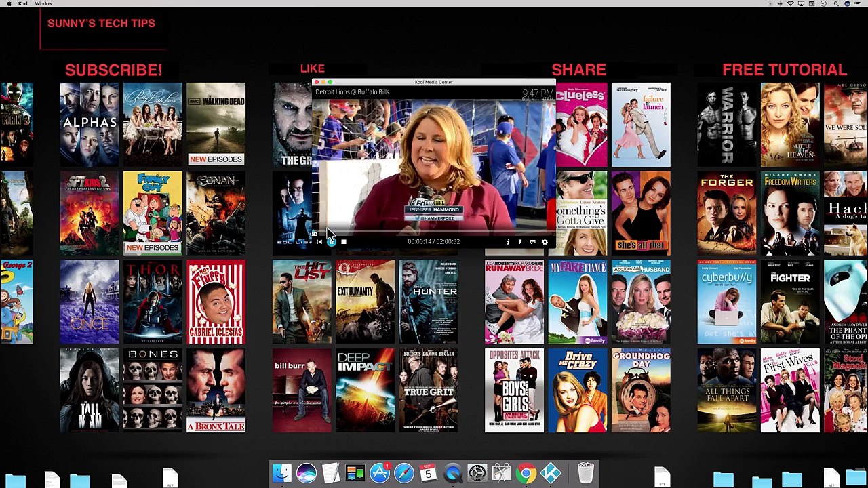This screenshot has height=488, width=868.
Task: Select The Forger poster
Action: click(x=727, y=213)
